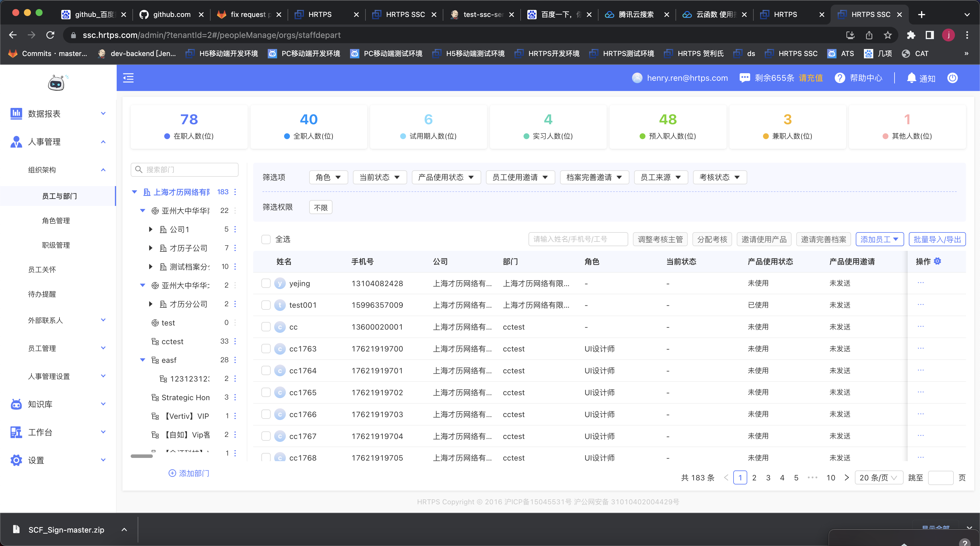The width and height of the screenshot is (980, 546).
Task: Switch to the github.com browser tab
Action: [171, 15]
